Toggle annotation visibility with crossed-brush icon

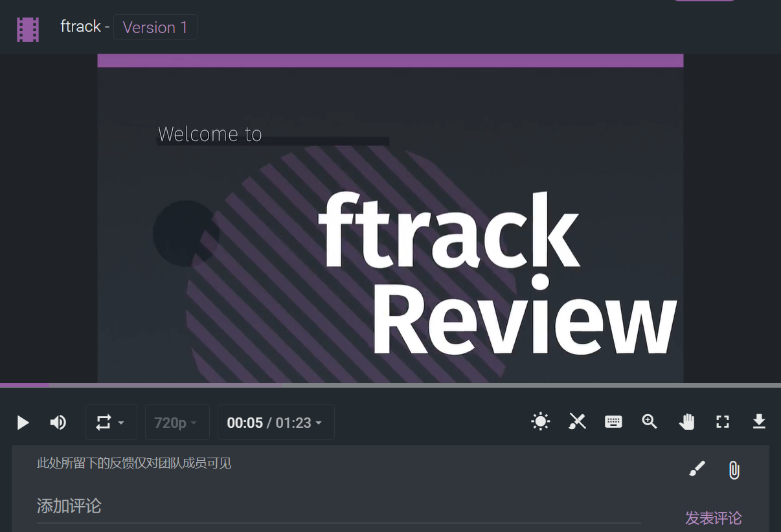tap(577, 422)
